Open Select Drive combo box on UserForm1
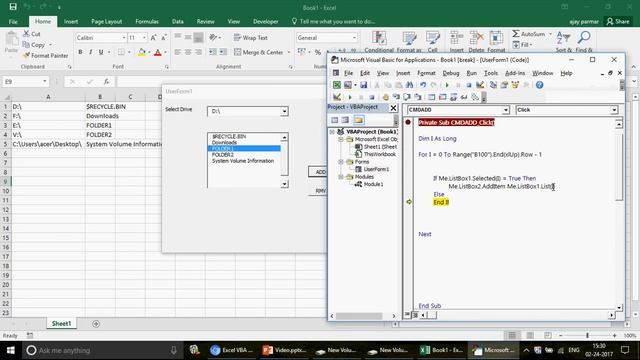Image resolution: width=640 pixels, height=360 pixels. pos(284,111)
